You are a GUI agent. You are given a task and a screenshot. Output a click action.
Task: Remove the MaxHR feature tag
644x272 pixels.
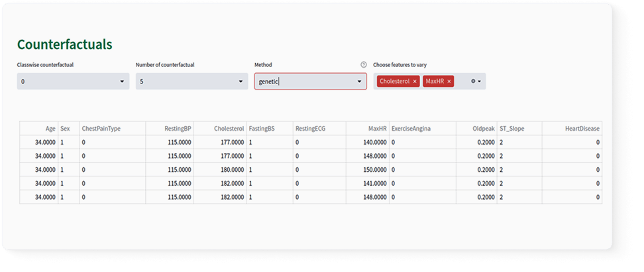click(x=449, y=82)
